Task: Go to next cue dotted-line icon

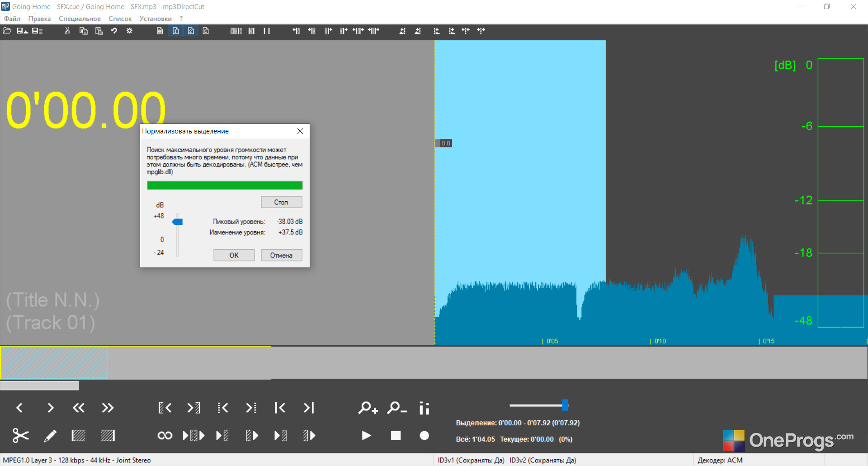Action: point(251,408)
